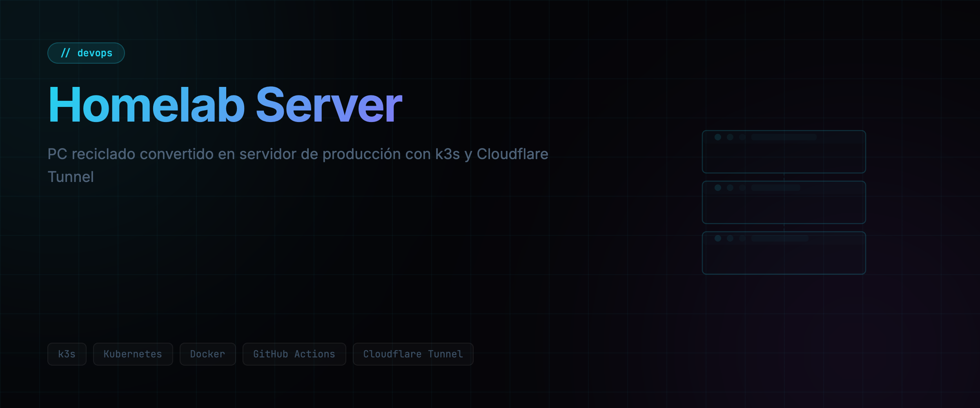Viewport: 980px width, 408px height.
Task: Click the "Docker" tag chip
Action: [207, 354]
